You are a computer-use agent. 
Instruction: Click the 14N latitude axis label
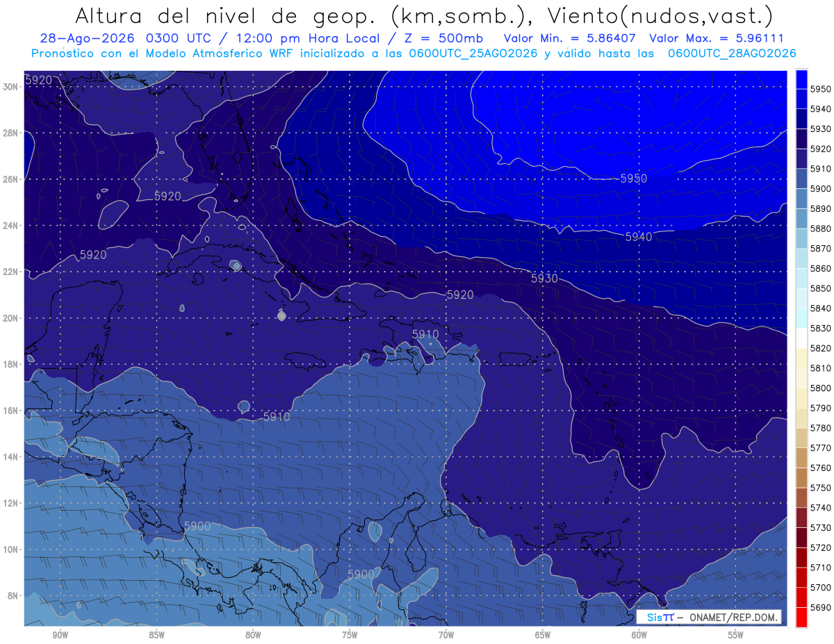point(10,456)
